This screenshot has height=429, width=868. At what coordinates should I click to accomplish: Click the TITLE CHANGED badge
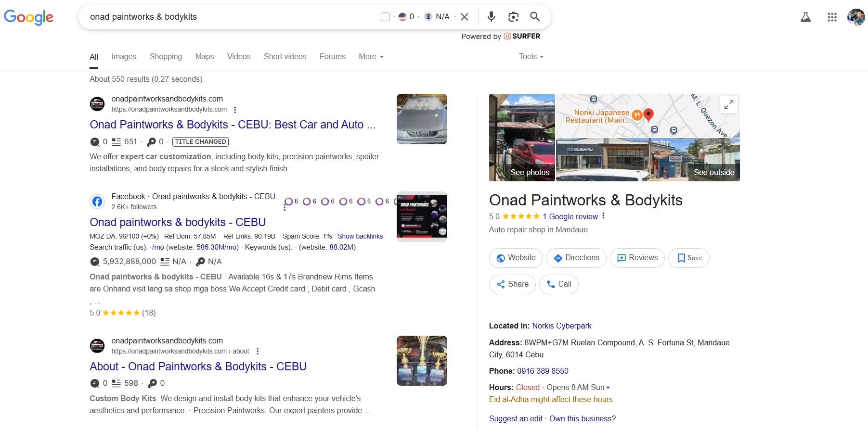(200, 142)
